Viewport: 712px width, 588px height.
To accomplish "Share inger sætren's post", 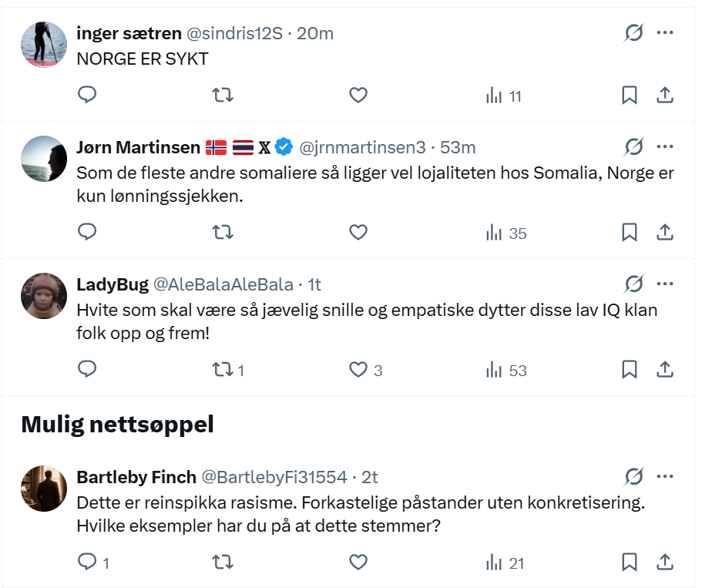I will [665, 95].
